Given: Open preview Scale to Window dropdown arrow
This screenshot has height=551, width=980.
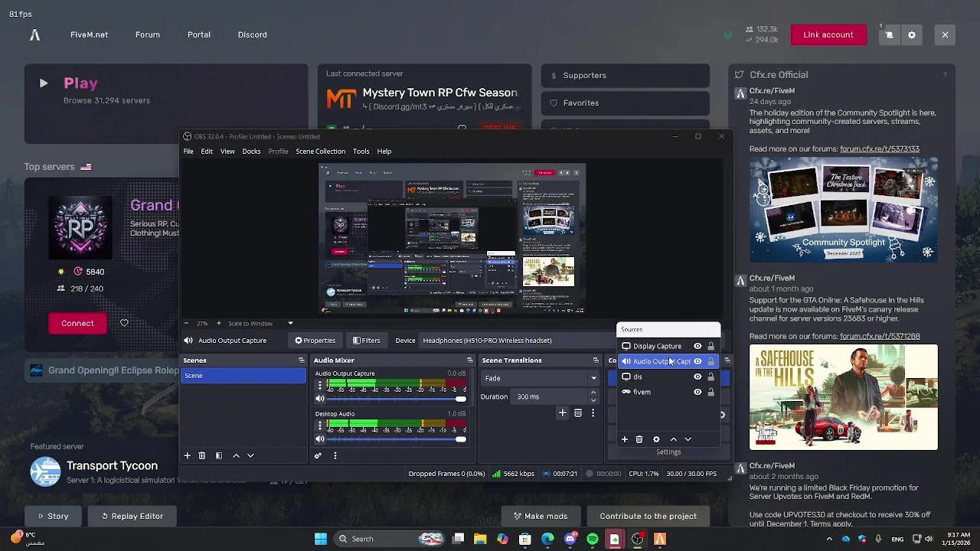Looking at the screenshot, I should pos(290,323).
